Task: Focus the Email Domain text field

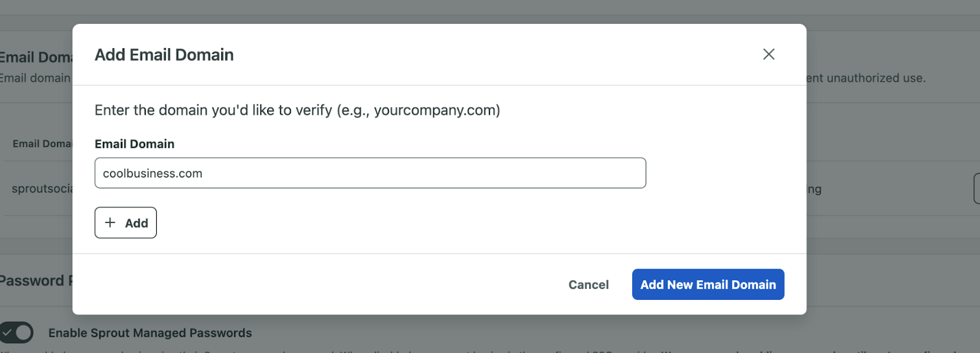Action: (370, 173)
